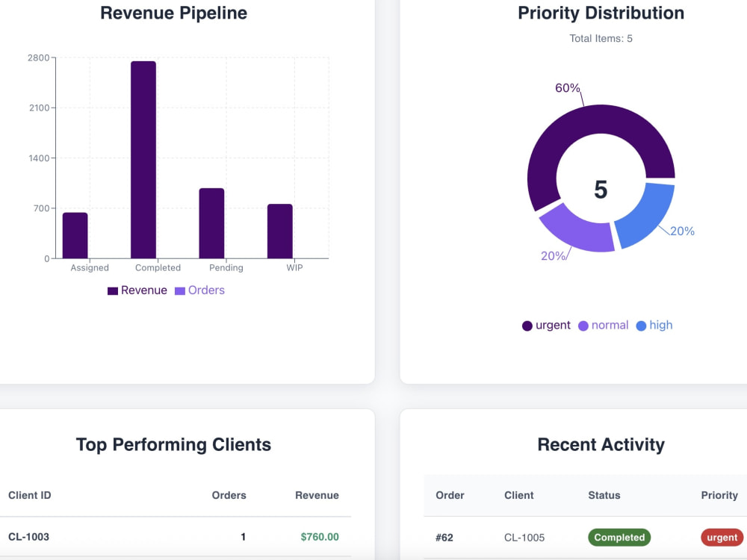Click the Recent Activity heading

point(601,445)
